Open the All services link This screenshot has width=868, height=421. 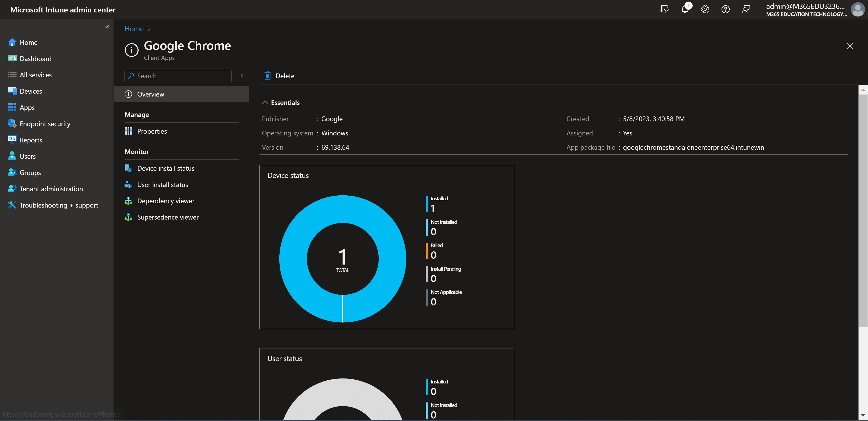pos(36,74)
